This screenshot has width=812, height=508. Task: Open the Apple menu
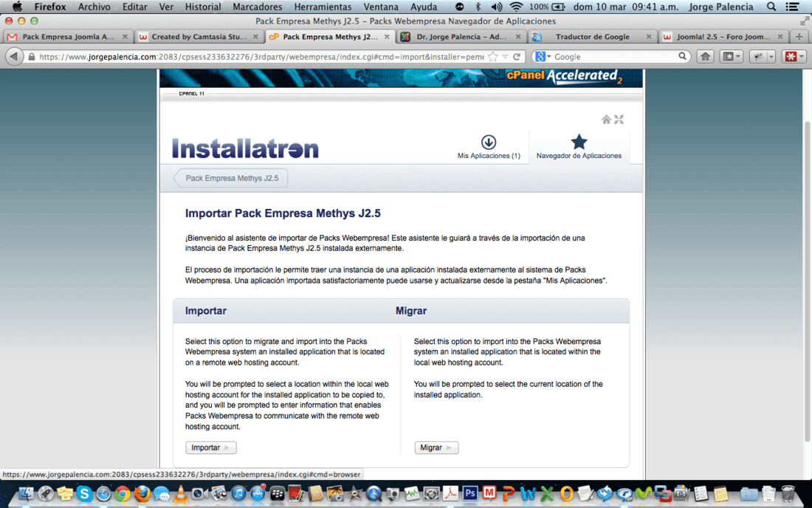17,7
